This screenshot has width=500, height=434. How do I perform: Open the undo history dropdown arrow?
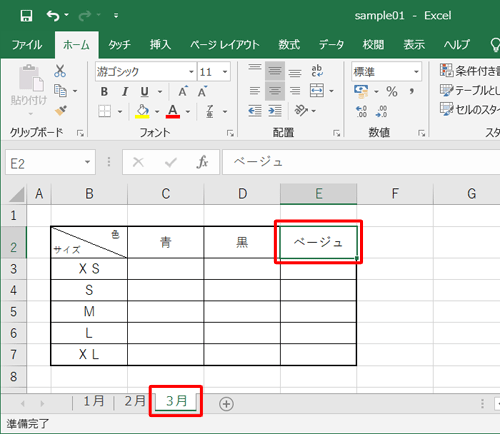[66, 15]
